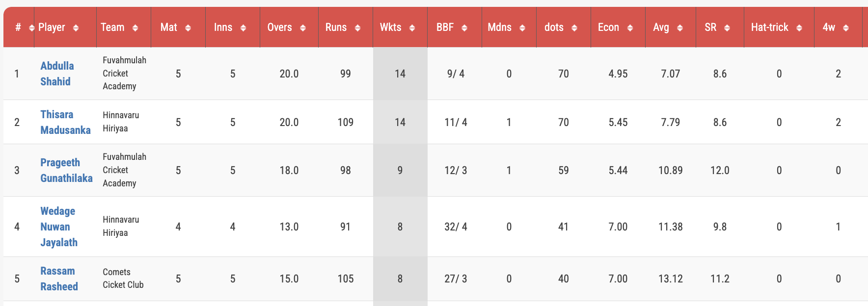Image resolution: width=868 pixels, height=306 pixels.
Task: Sort by 4w column arrows
Action: tap(846, 28)
